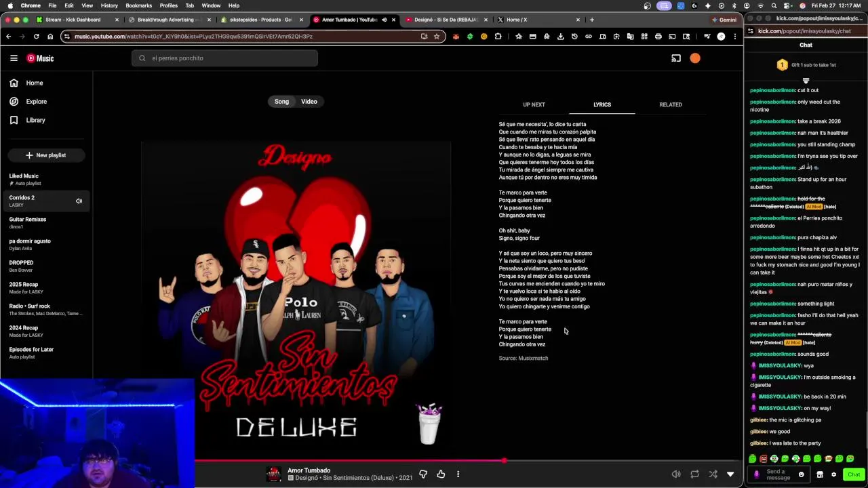Toggle repeat in the player bar
The width and height of the screenshot is (868, 488).
pyautogui.click(x=694, y=474)
